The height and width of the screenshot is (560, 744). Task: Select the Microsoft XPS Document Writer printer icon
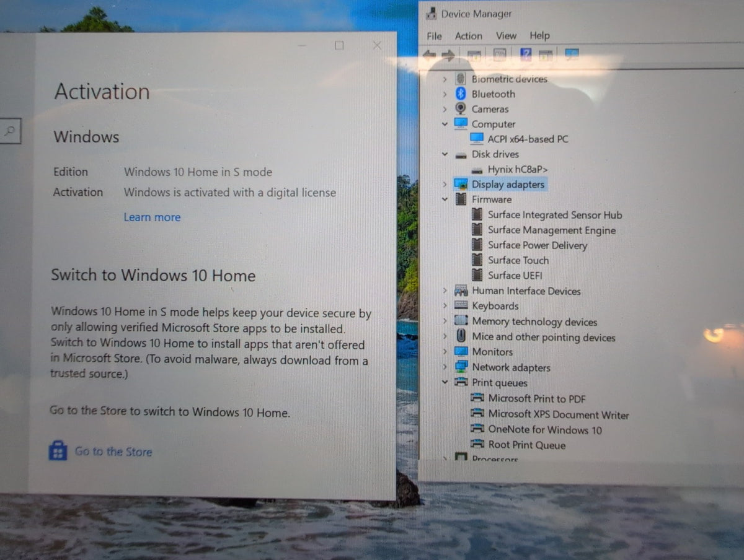[x=477, y=414]
